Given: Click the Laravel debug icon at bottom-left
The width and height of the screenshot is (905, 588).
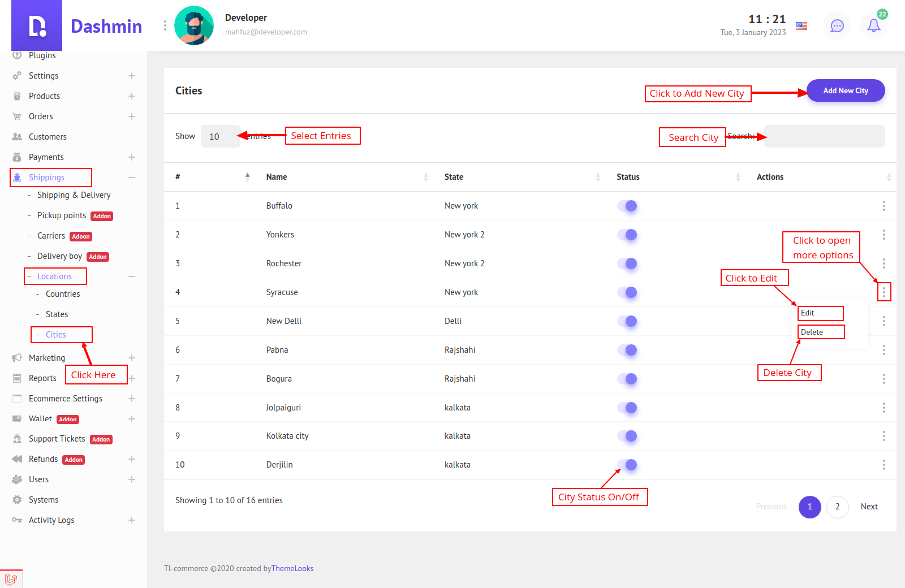Looking at the screenshot, I should [x=11, y=579].
